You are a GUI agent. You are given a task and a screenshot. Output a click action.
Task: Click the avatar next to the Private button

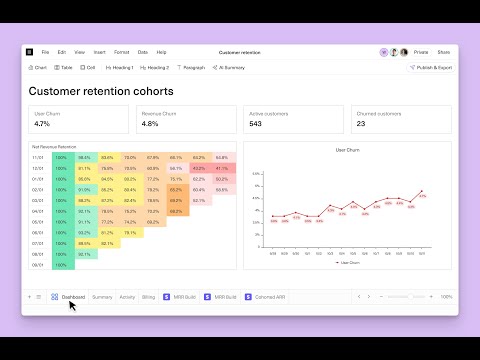point(404,52)
